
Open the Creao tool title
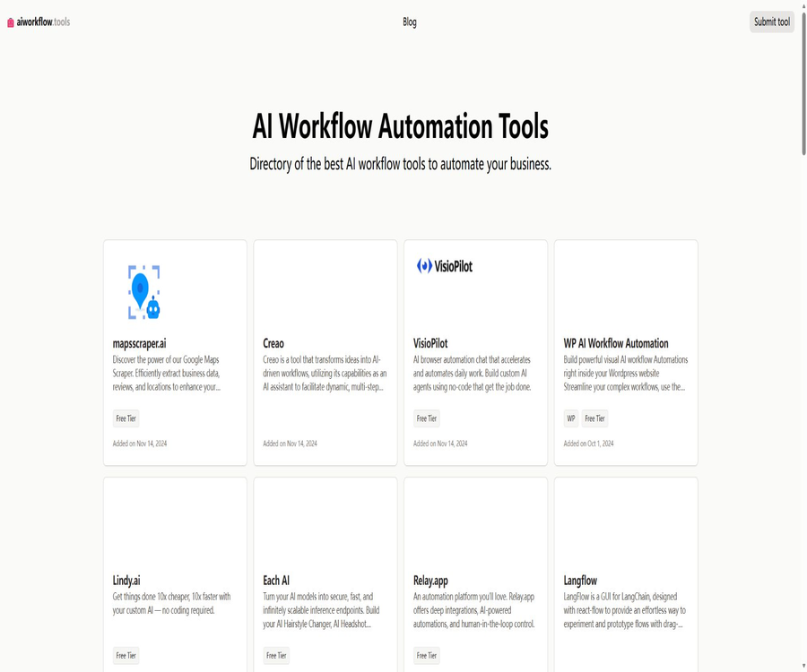coord(273,343)
